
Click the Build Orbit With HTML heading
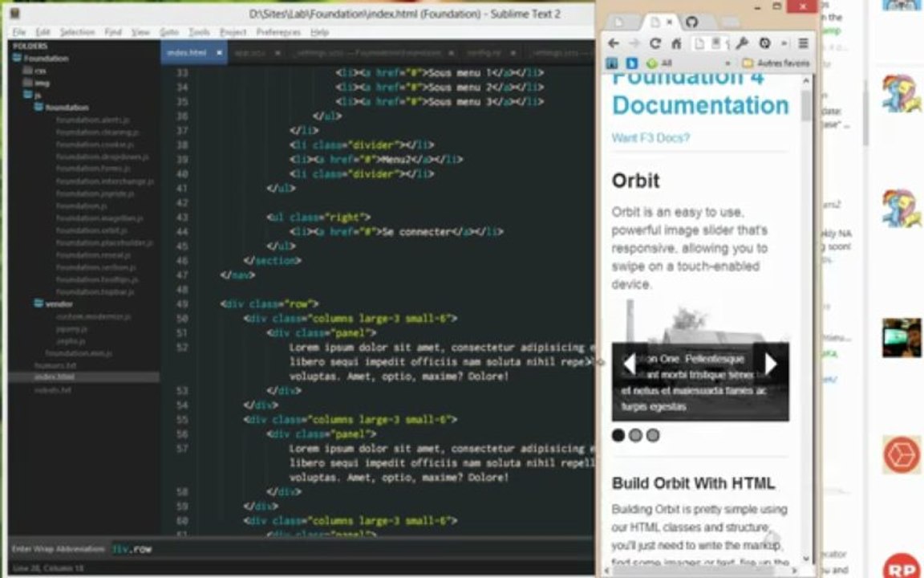[694, 483]
